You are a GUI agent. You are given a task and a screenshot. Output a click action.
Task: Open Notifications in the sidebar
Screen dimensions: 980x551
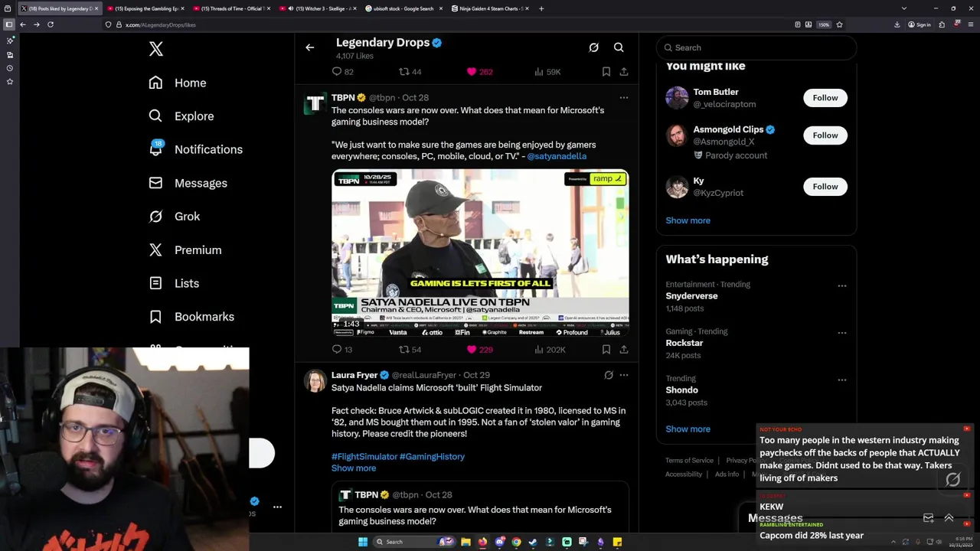[x=195, y=149]
